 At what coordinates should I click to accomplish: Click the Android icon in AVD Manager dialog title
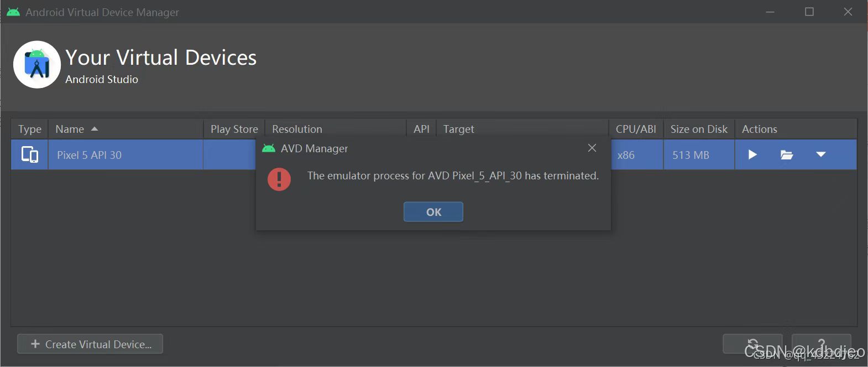coord(269,148)
